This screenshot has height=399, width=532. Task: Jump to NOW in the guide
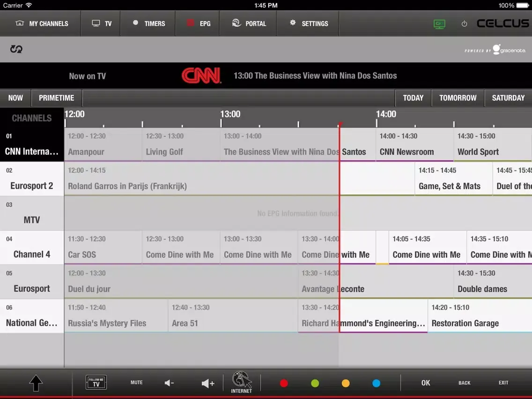15,98
